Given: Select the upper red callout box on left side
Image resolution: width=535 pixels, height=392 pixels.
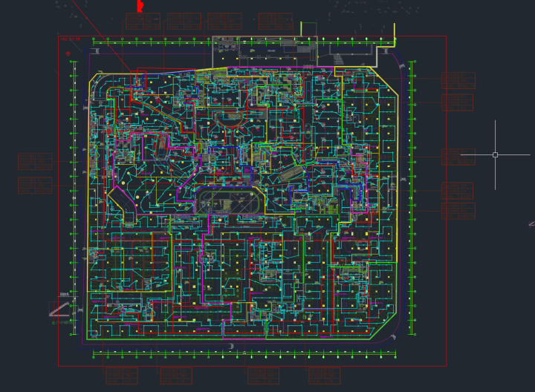Looking at the screenshot, I should [36, 161].
